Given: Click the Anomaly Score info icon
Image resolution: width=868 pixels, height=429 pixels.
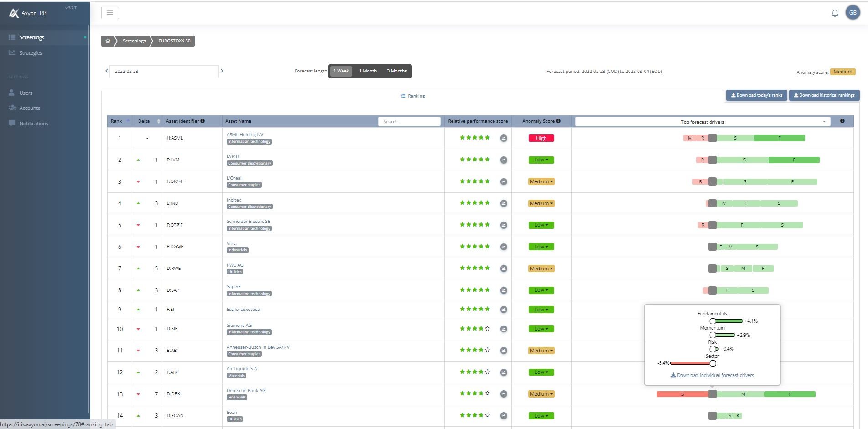Looking at the screenshot, I should pos(558,121).
